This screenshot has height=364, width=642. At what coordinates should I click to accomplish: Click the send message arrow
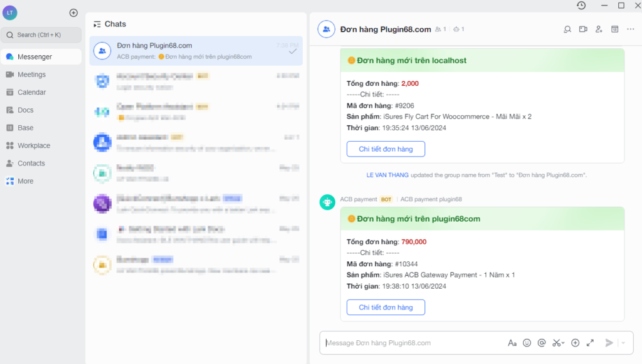coord(609,343)
